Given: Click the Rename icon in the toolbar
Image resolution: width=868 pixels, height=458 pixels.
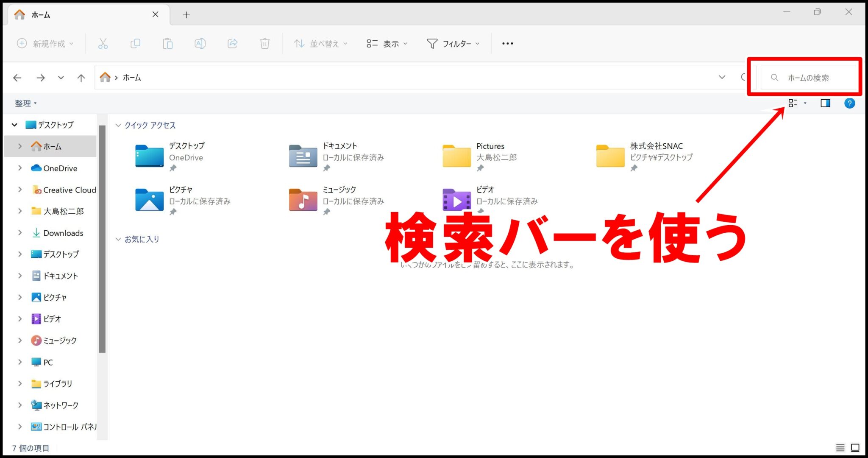Looking at the screenshot, I should (x=200, y=43).
